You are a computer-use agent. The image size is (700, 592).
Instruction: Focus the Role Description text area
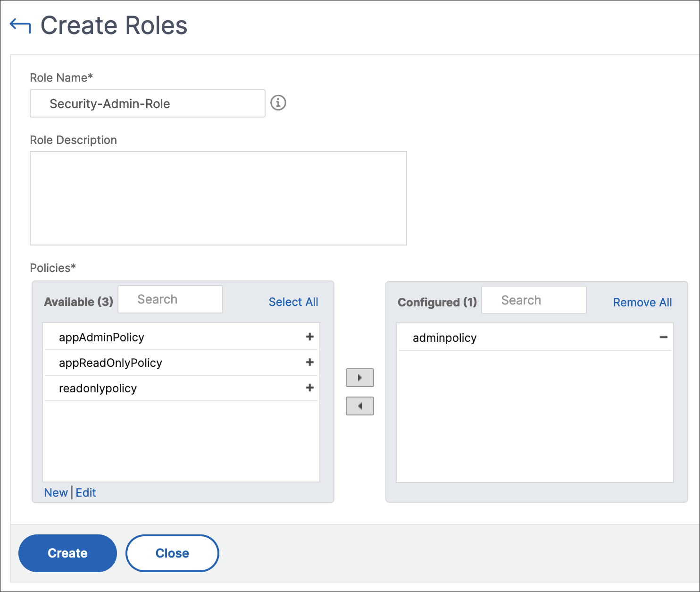tap(218, 198)
